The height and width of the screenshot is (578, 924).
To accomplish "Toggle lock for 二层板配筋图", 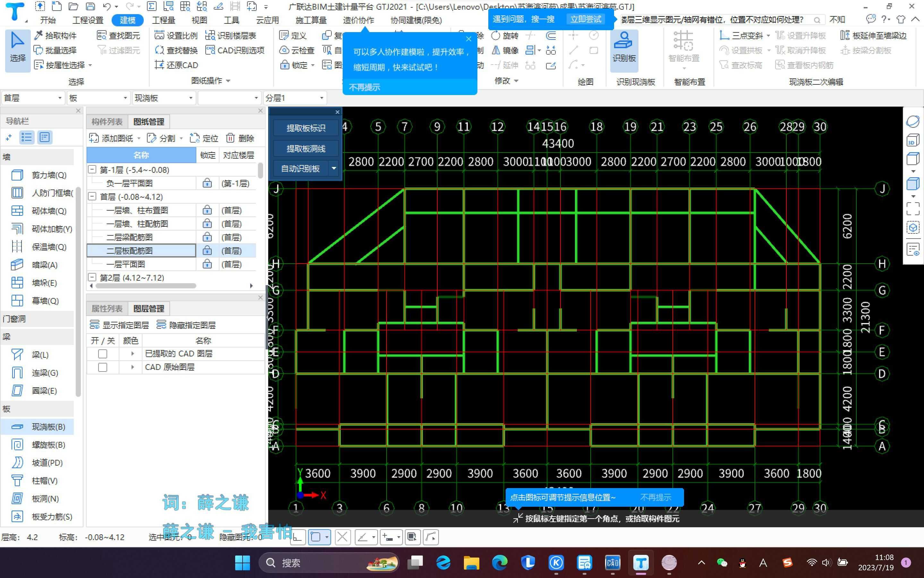I will tap(207, 251).
